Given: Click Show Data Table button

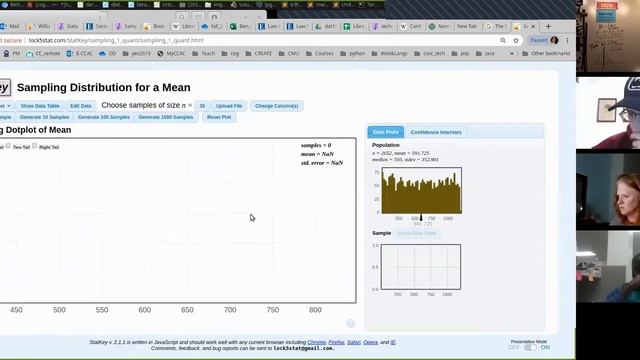Looking at the screenshot, I should [x=40, y=106].
